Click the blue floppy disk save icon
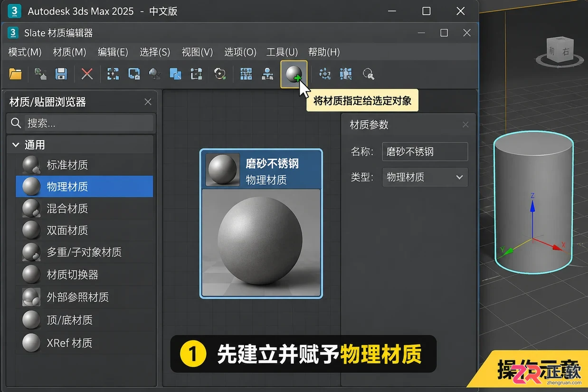The height and width of the screenshot is (392, 588). [x=61, y=74]
